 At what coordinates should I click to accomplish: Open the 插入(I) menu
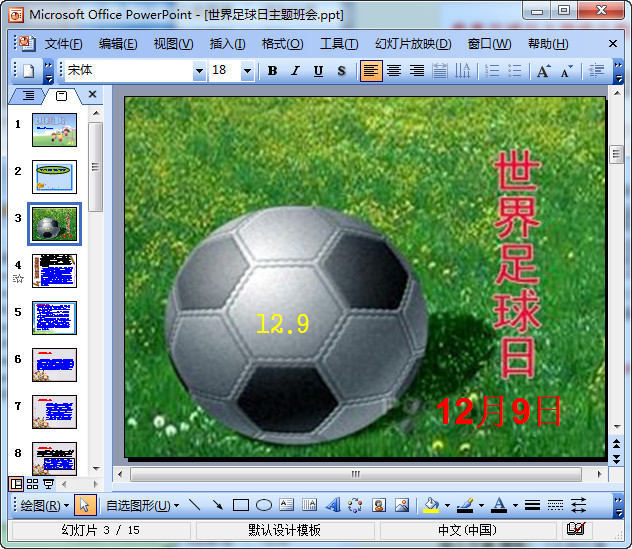coord(227,44)
